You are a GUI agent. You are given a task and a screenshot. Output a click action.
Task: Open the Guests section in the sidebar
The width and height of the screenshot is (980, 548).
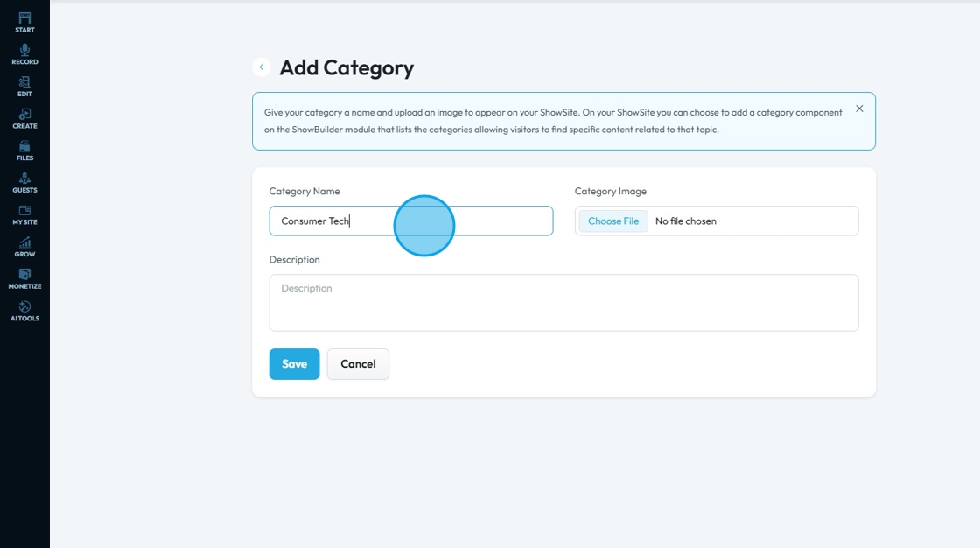click(x=24, y=183)
